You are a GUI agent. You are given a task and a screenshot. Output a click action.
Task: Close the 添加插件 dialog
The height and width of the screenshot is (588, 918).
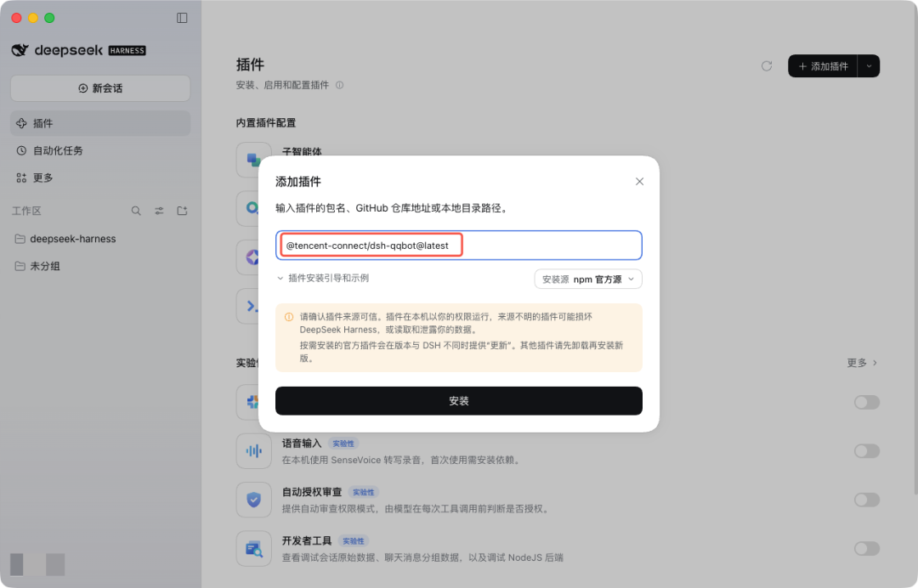(639, 181)
